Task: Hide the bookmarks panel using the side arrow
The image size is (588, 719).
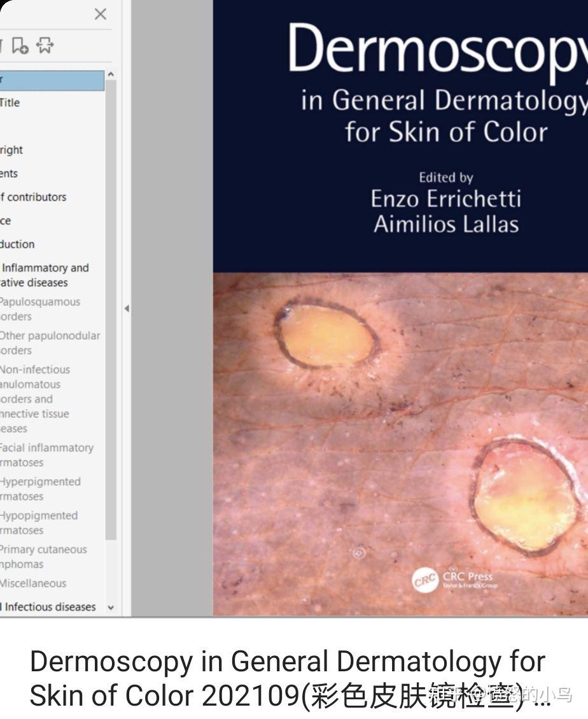Action: [x=127, y=308]
